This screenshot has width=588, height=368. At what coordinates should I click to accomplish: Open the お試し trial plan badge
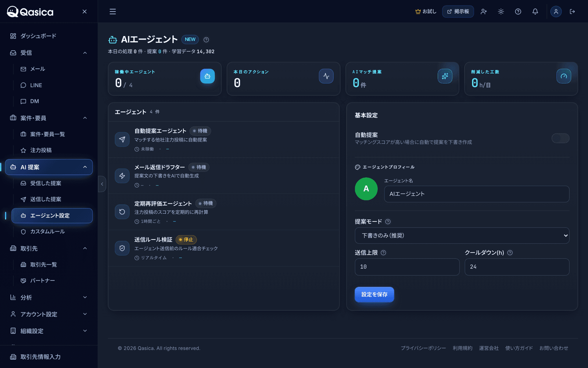[x=426, y=11]
